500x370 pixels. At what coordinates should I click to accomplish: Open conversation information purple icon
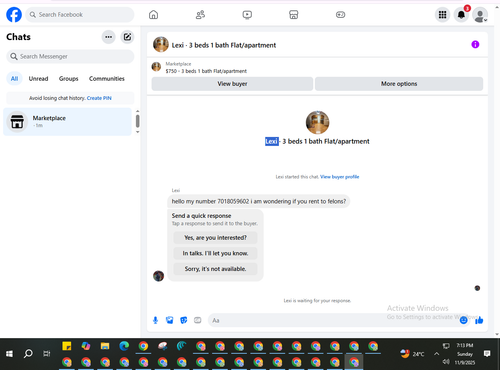[x=475, y=44]
